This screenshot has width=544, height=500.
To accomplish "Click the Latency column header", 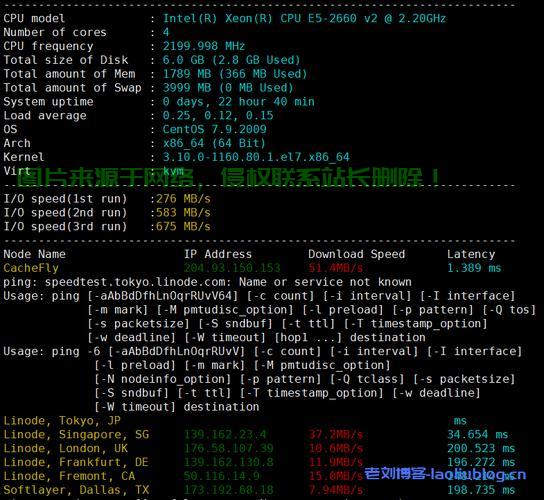I will click(471, 254).
